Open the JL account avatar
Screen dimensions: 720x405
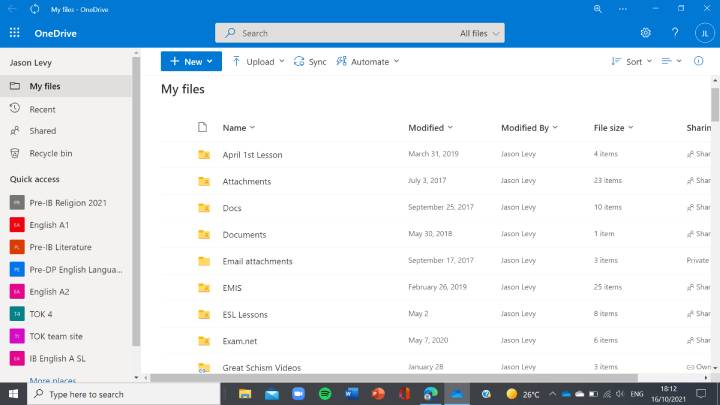click(x=704, y=33)
